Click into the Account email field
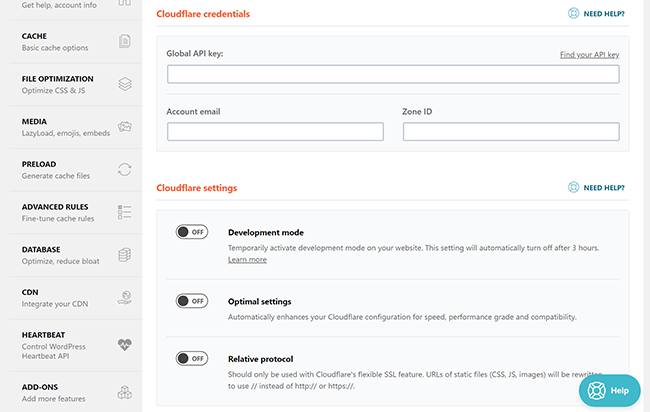650x412 pixels. [275, 131]
